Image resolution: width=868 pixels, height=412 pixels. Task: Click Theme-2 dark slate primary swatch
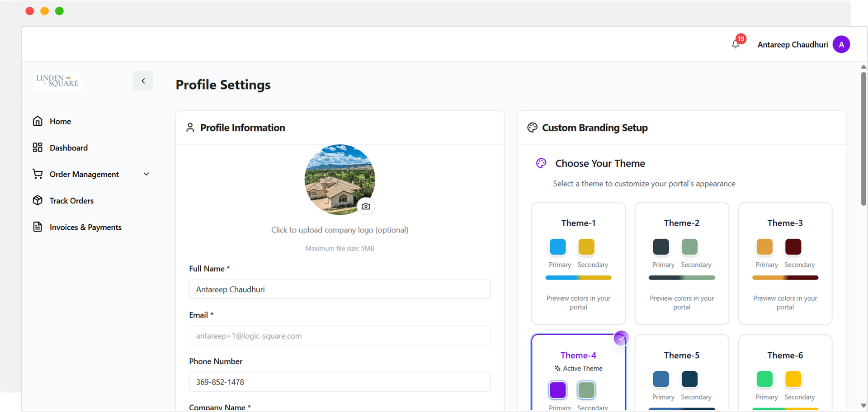(x=661, y=247)
